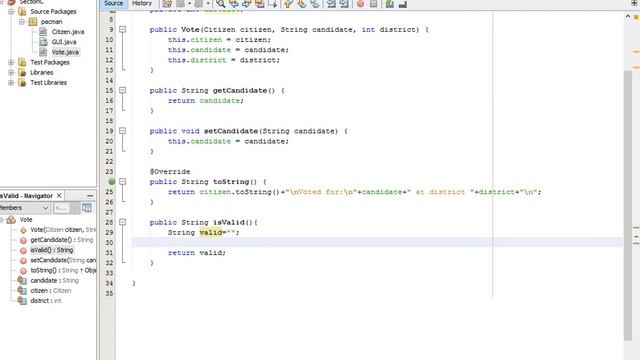This screenshot has height=360, width=640.
Task: Select Test Libraries folder
Action: [49, 82]
